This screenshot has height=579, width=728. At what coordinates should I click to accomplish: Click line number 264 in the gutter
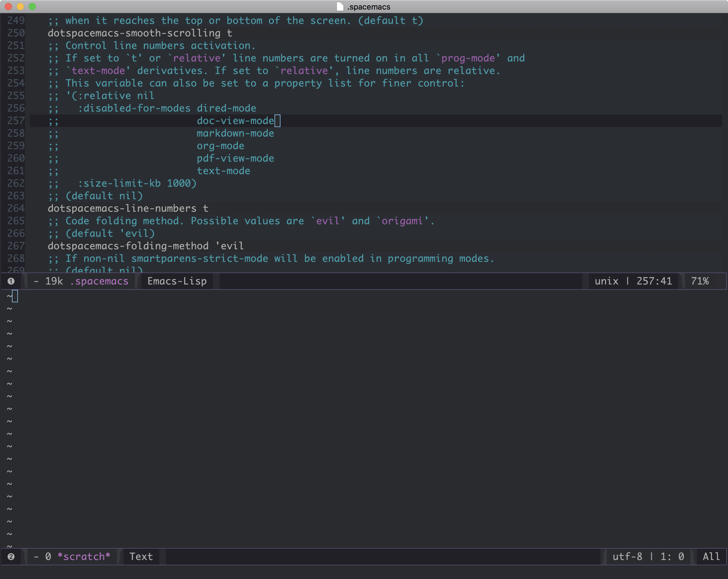coord(16,208)
